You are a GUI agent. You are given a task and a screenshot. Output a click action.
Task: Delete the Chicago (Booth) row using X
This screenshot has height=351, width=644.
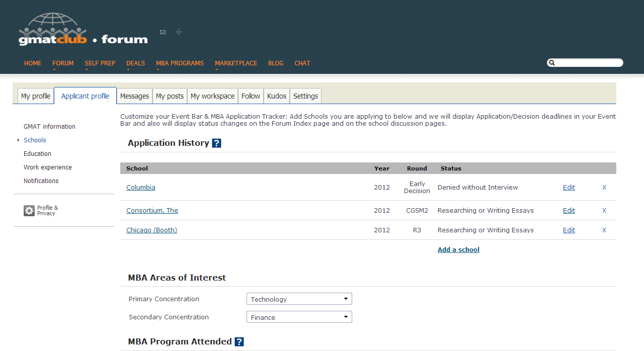click(x=604, y=230)
